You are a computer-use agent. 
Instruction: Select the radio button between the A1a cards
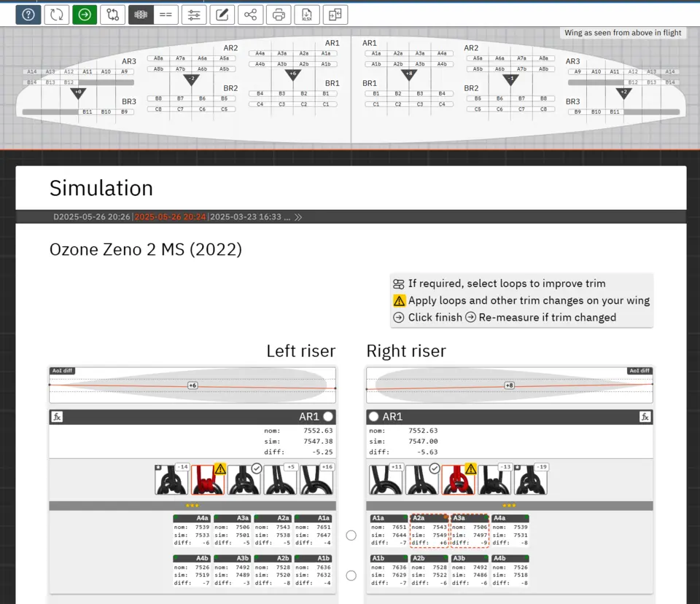pos(351,536)
